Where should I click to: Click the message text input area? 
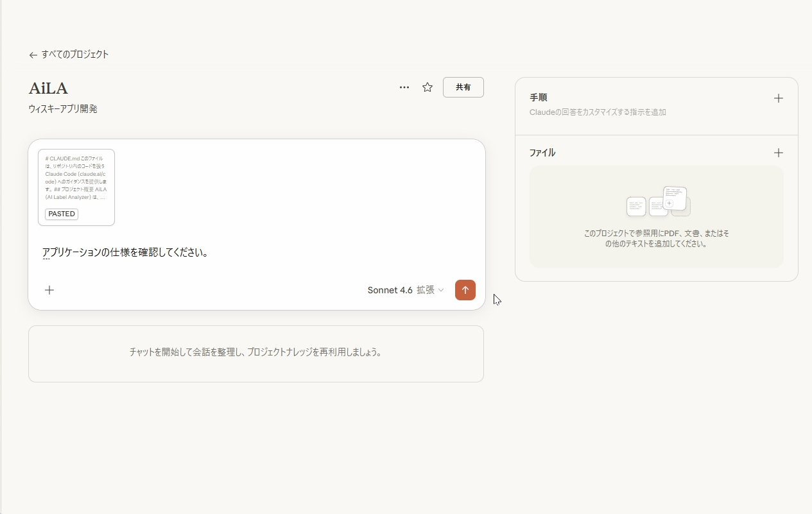(x=257, y=253)
